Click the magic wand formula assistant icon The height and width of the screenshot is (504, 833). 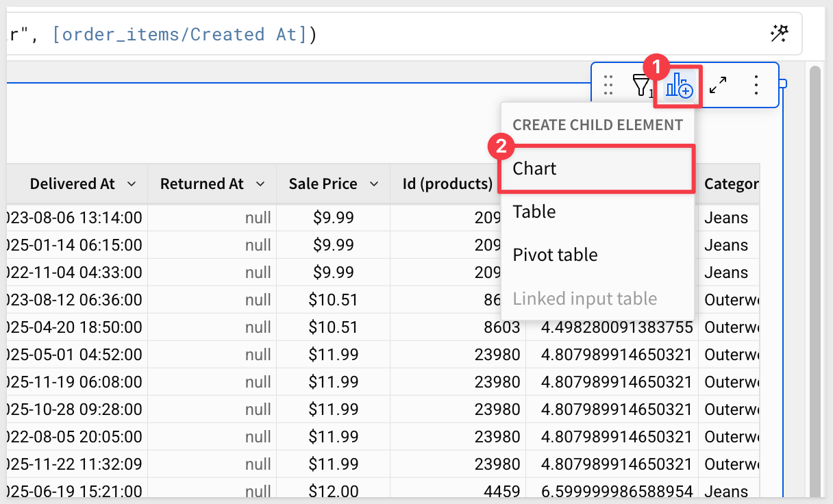[x=779, y=34]
